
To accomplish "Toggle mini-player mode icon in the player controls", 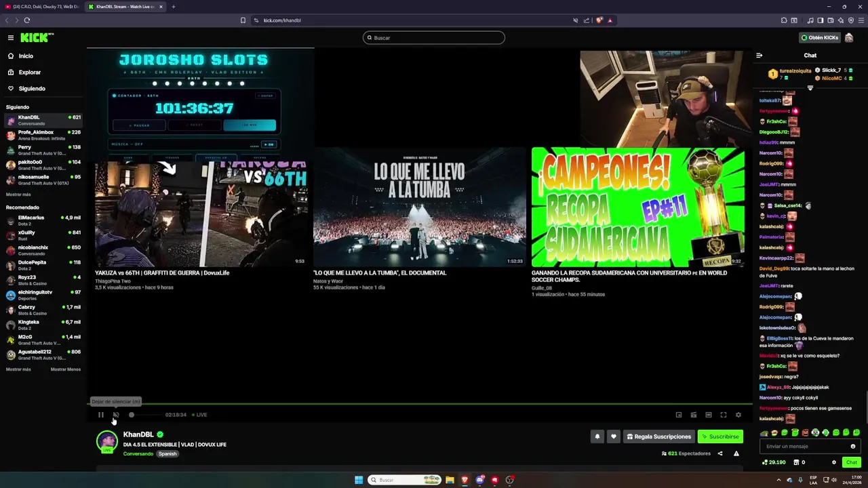I will pos(694,415).
